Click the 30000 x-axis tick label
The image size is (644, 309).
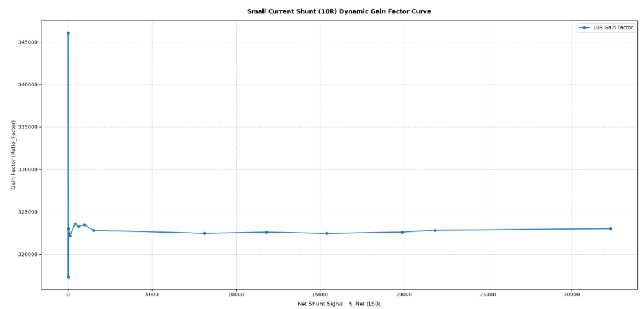pyautogui.click(x=572, y=295)
